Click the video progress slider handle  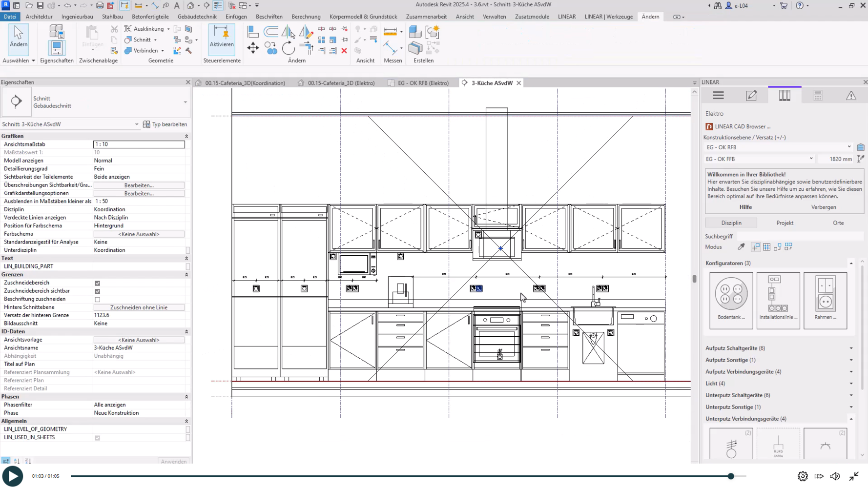(731, 476)
